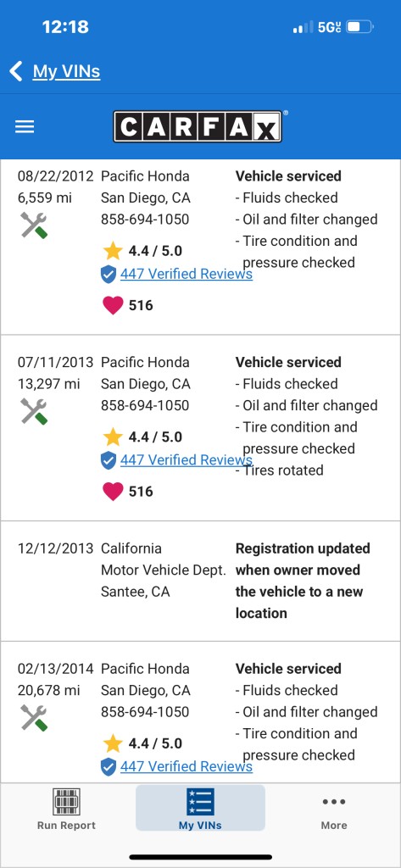The image size is (401, 868).
Task: Open the Run Report tab
Action: pos(66,809)
